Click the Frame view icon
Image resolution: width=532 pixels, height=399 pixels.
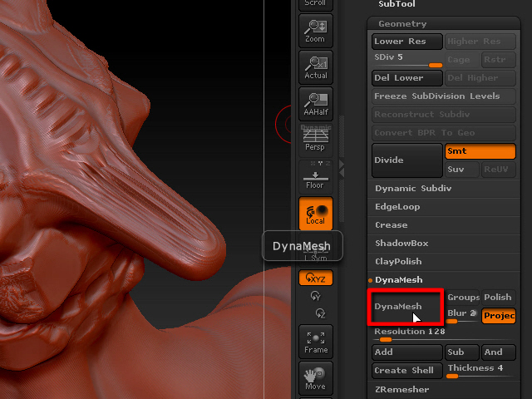(x=316, y=342)
